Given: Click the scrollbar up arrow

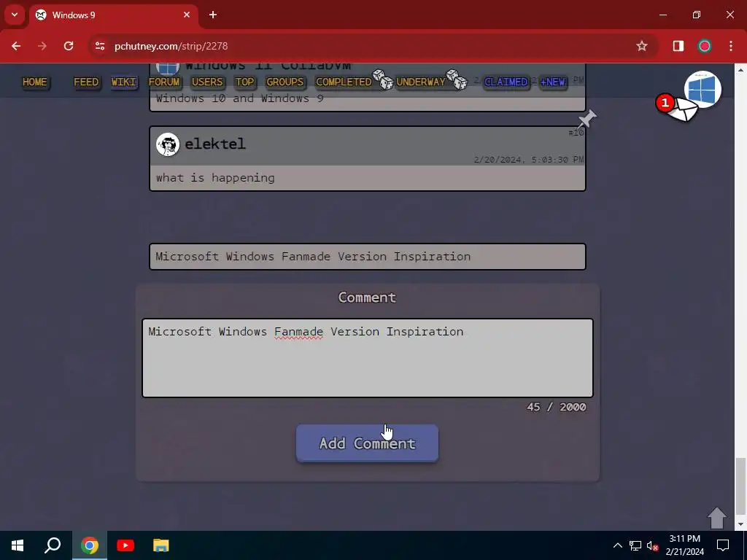Looking at the screenshot, I should (x=740, y=69).
